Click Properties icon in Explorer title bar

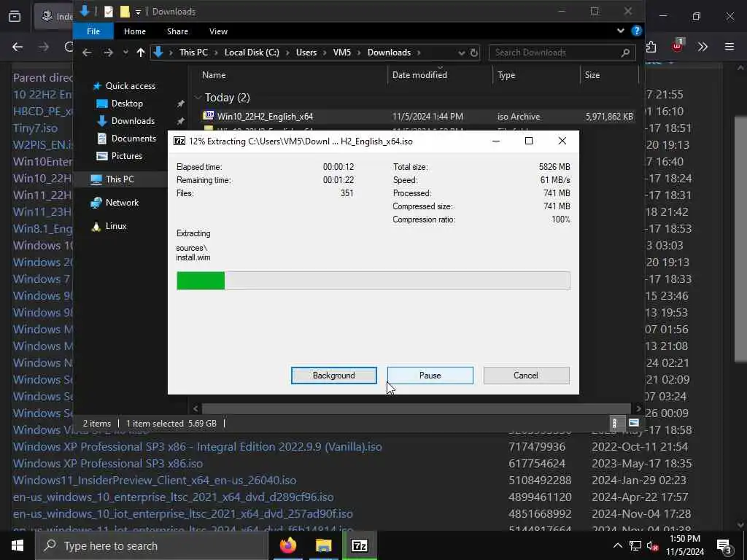tap(109, 12)
